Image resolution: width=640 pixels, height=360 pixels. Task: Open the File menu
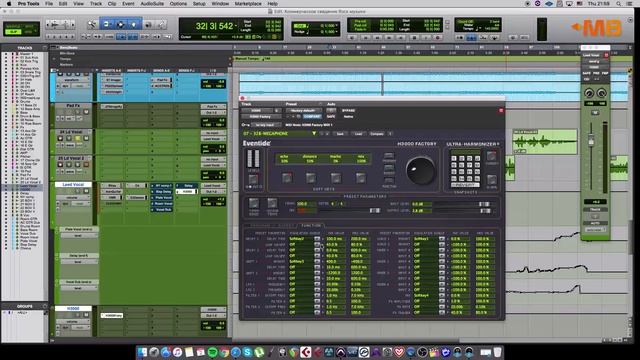49,4
